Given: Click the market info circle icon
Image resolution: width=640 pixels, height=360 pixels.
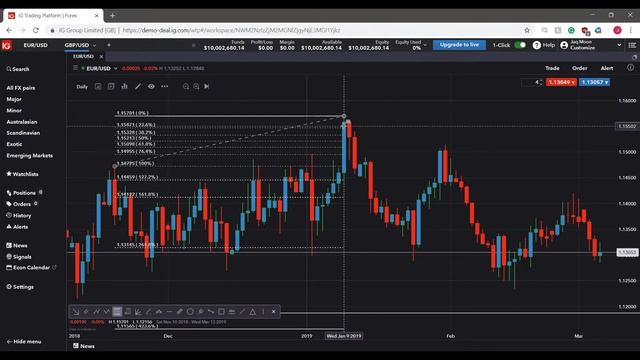Looking at the screenshot, I should click(x=631, y=68).
